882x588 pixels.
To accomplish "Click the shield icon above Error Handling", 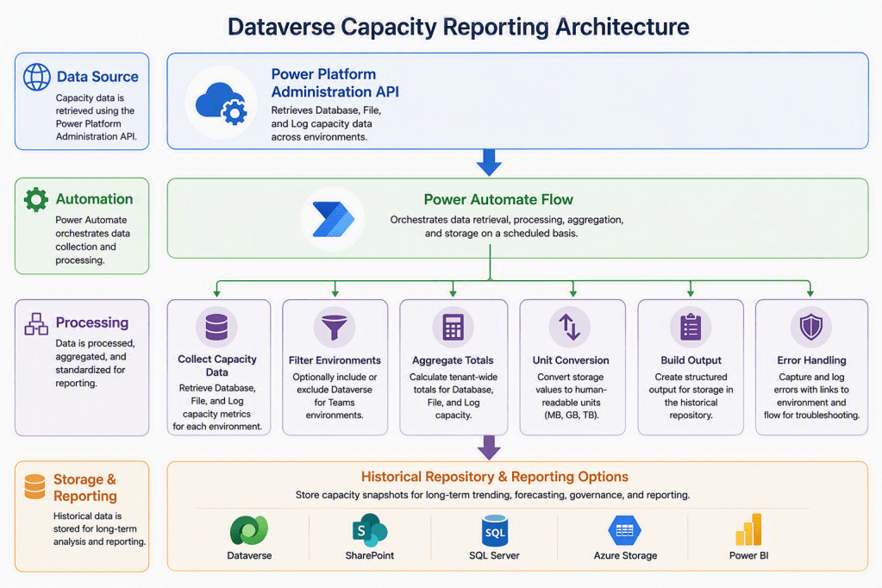I will tap(810, 327).
